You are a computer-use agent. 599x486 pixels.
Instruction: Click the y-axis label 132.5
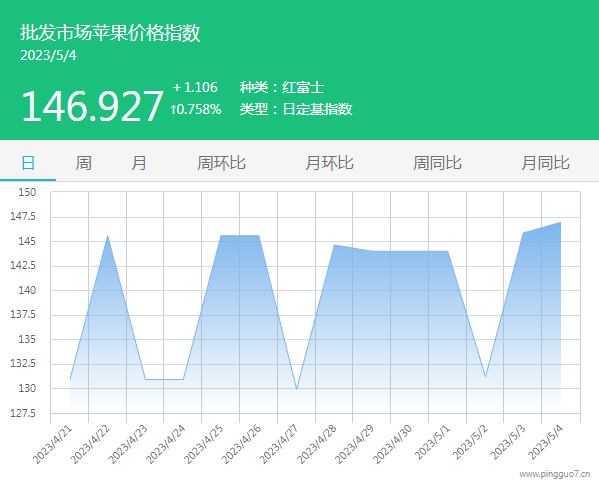23,363
